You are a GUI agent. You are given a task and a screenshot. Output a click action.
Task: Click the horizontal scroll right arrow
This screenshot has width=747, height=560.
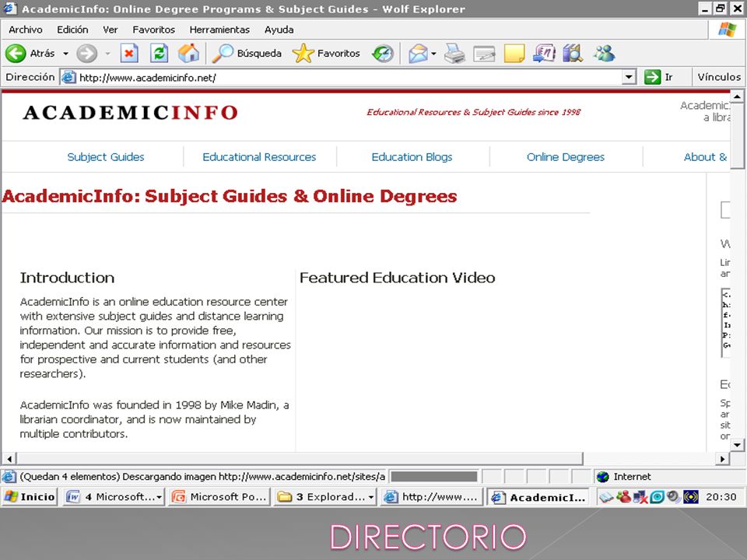point(723,459)
